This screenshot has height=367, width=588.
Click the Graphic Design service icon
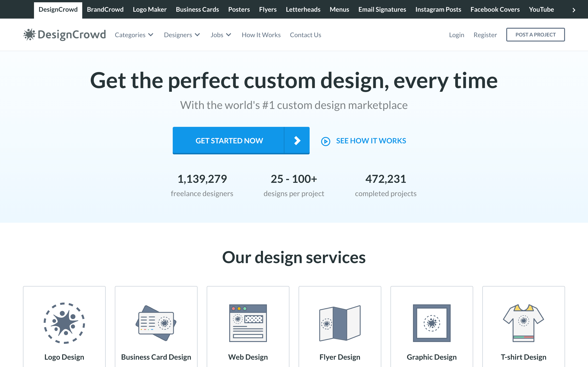click(x=431, y=323)
